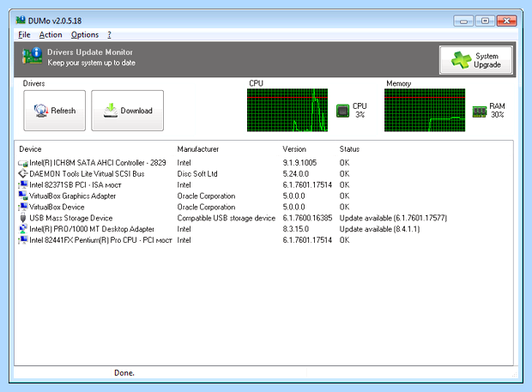Viewport: 532px width, 392px height.
Task: Click the DAEMON Tools Lite Virtual SCSI Bus icon
Action: [22, 174]
